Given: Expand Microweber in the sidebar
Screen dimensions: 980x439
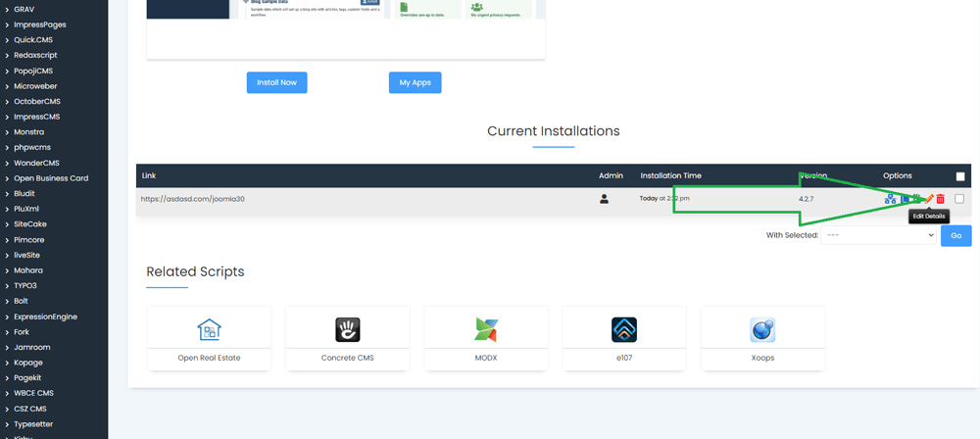Looking at the screenshot, I should pyautogui.click(x=35, y=86).
